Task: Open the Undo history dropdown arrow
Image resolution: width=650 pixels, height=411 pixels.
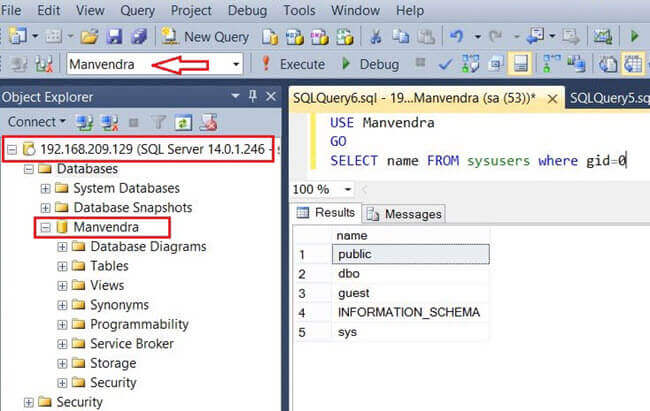Action: tap(478, 37)
